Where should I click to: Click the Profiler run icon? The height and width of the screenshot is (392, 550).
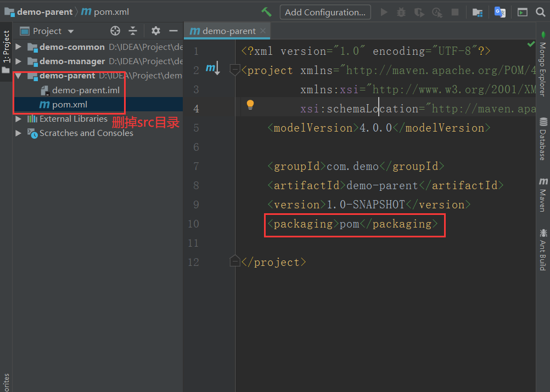pos(437,13)
